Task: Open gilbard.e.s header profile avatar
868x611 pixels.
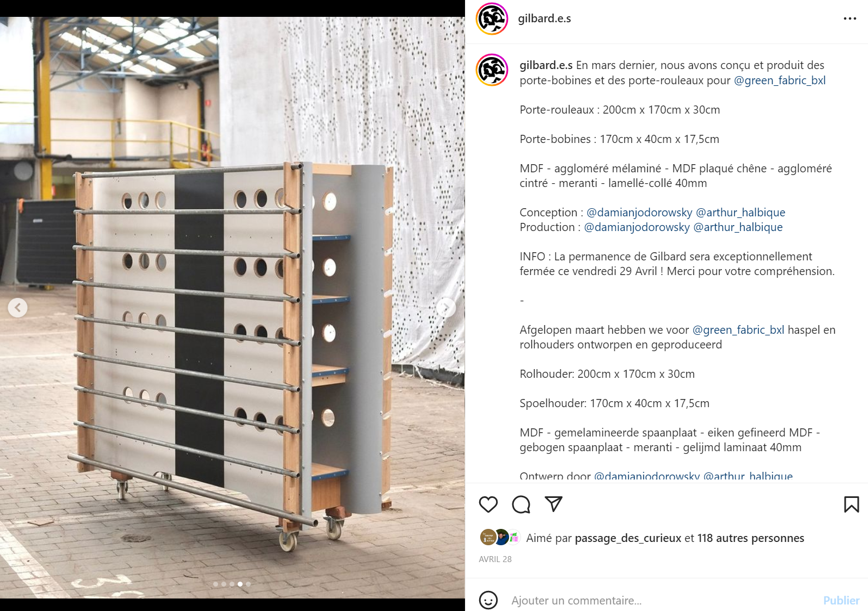Action: click(492, 18)
